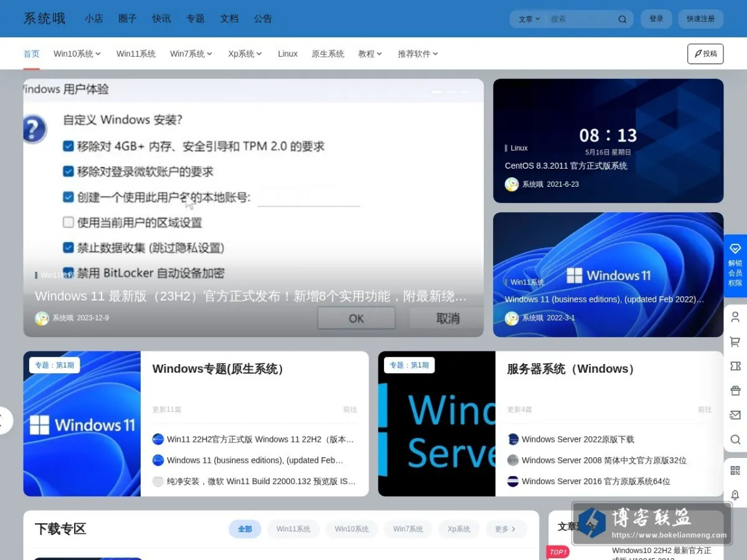Expand the Win7系统 navigation dropdown
This screenshot has width=747, height=560.
point(191,54)
